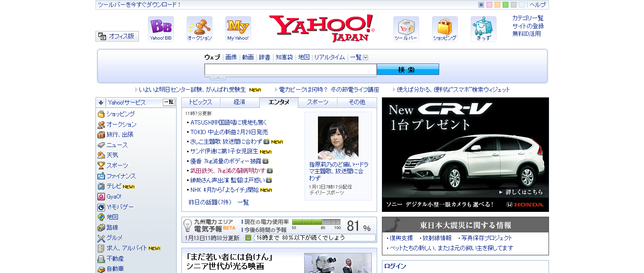The width and height of the screenshot is (644, 273).
Task: Switch to the その他 news tab
Action: tap(357, 102)
